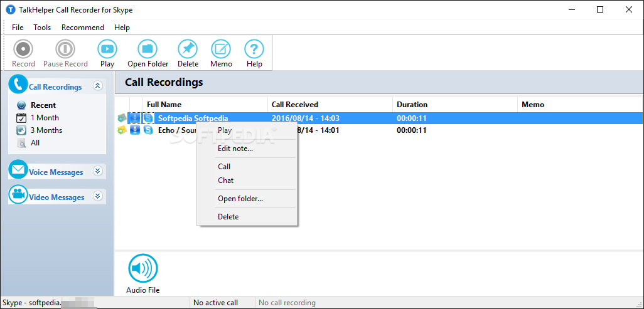The width and height of the screenshot is (644, 309).
Task: Select the Echo / Sound recording name
Action: click(x=178, y=130)
